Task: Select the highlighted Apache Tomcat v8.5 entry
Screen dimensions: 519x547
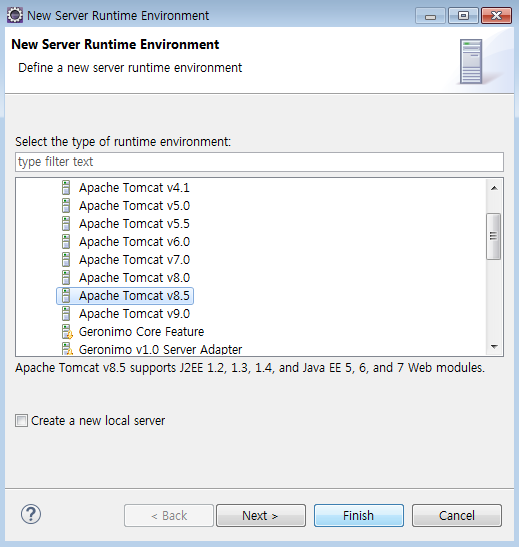Action: [125, 296]
